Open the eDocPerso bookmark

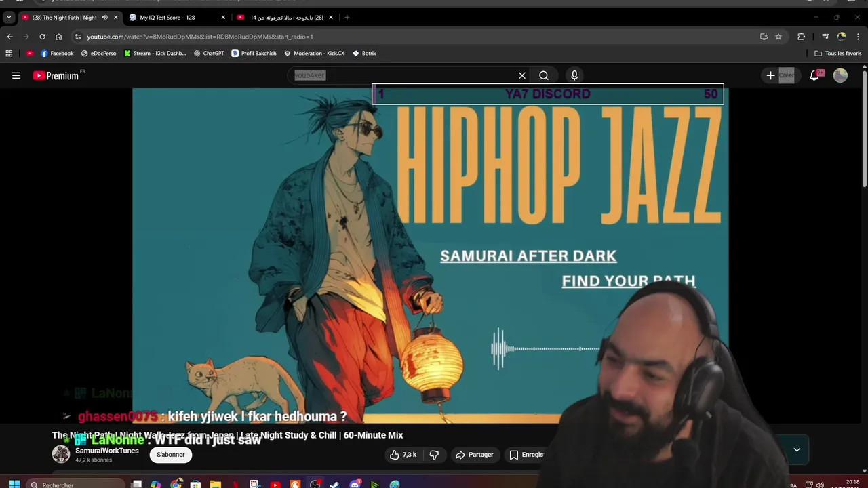(98, 54)
